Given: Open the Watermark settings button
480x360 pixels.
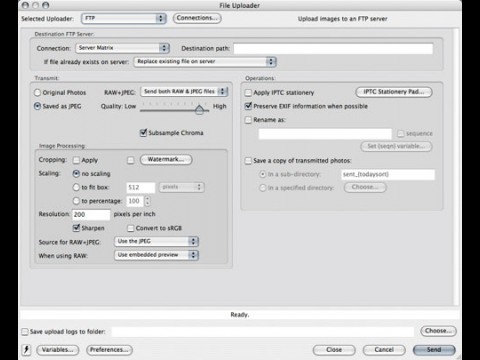Looking at the screenshot, I should [166, 160].
